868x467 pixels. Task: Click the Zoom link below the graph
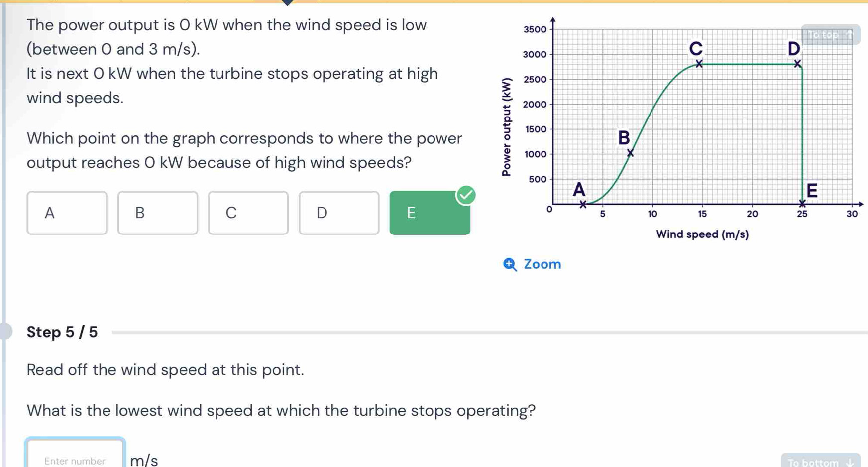click(542, 264)
